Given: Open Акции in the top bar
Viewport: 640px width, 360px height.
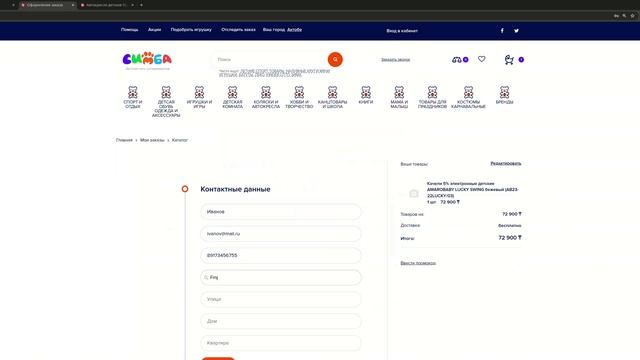Looking at the screenshot, I should tap(154, 30).
